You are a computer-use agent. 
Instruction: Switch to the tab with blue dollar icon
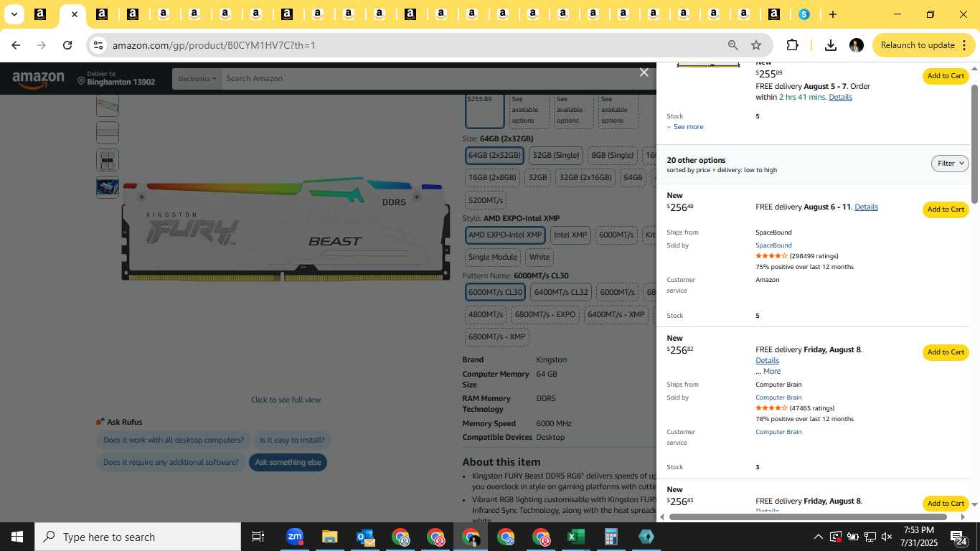804,14
